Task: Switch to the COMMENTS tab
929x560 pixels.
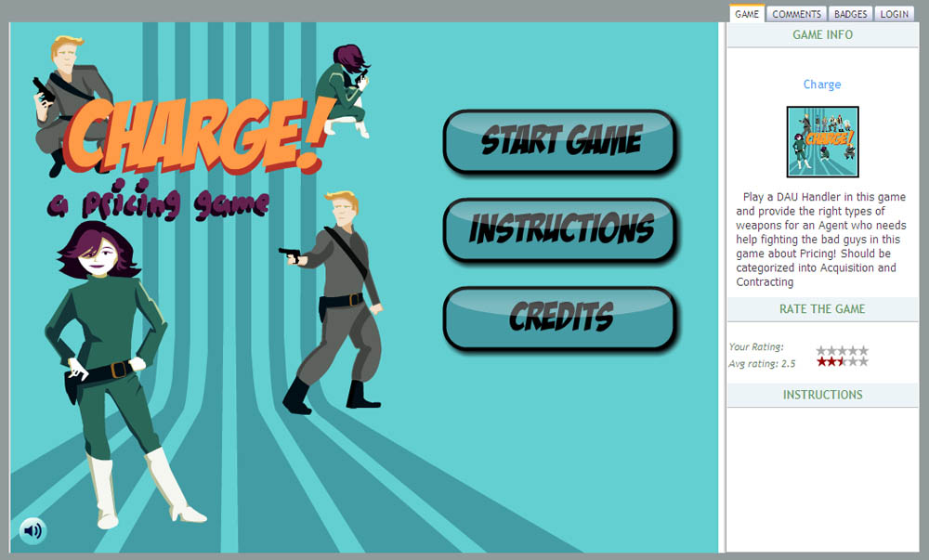Action: click(x=796, y=13)
